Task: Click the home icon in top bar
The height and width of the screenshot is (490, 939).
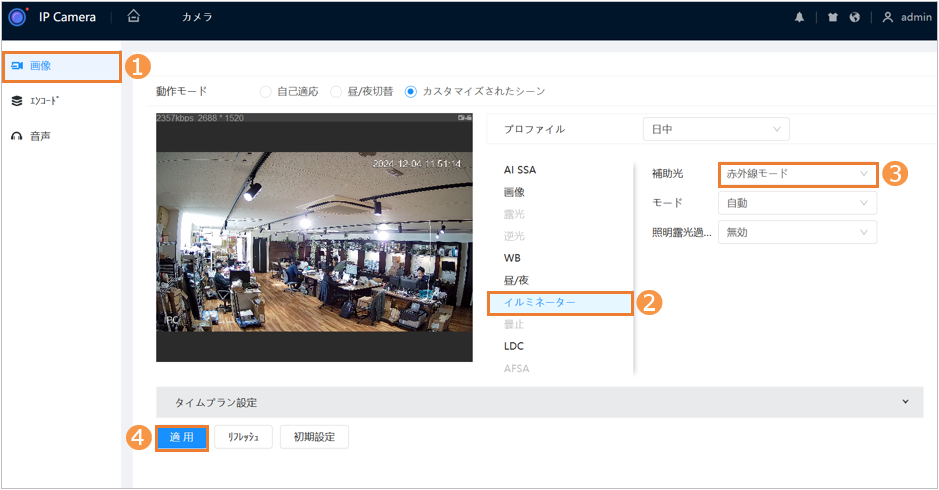Action: click(134, 17)
